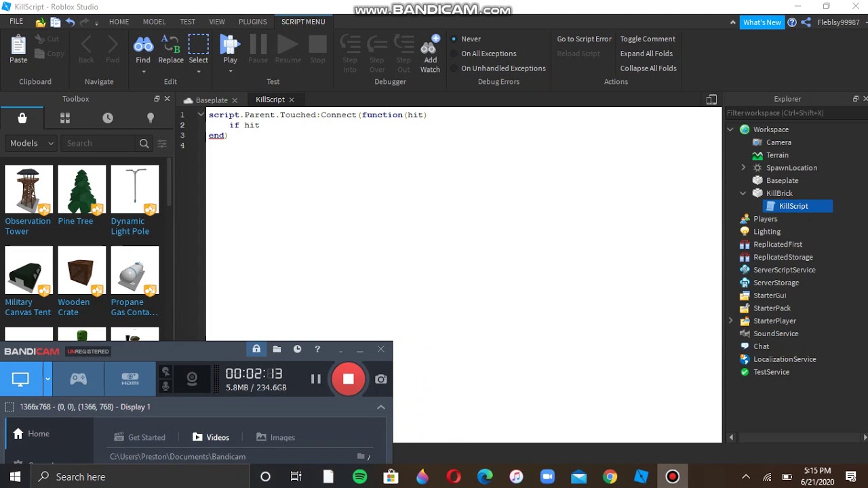Viewport: 868px width, 488px height.
Task: Click the Toolbox search input field
Action: tap(99, 143)
